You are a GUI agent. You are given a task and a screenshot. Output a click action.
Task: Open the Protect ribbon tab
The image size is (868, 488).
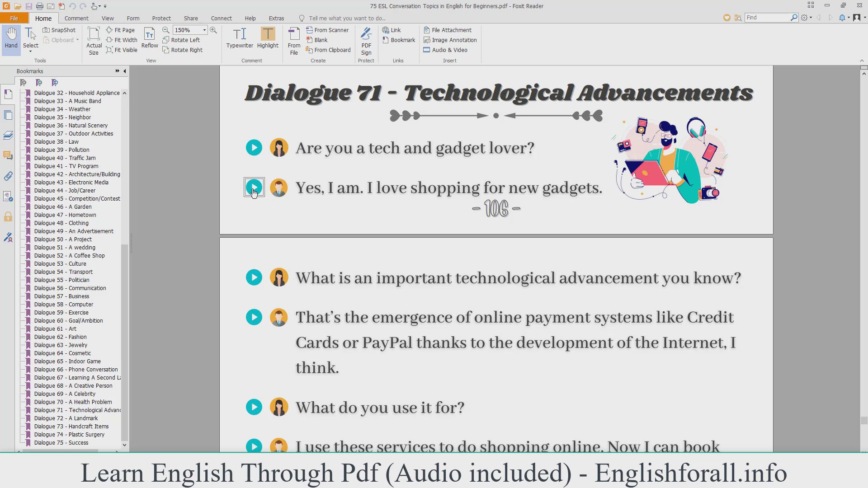coord(161,18)
